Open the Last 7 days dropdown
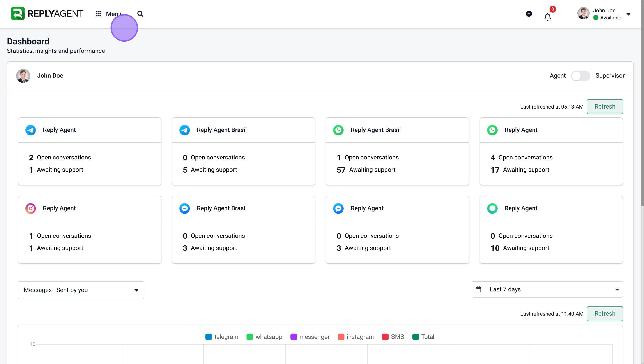The width and height of the screenshot is (644, 364). tap(547, 289)
